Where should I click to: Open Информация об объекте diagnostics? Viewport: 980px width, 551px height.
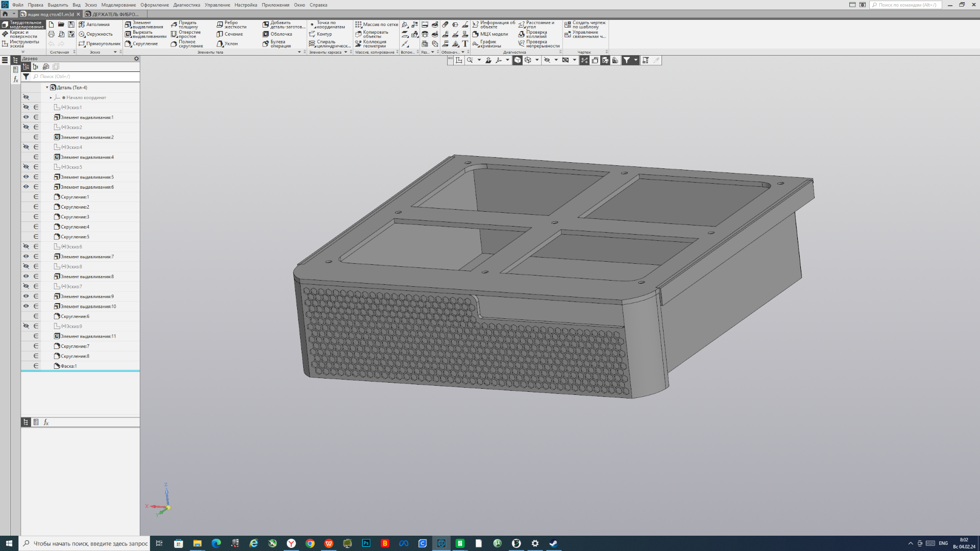494,24
